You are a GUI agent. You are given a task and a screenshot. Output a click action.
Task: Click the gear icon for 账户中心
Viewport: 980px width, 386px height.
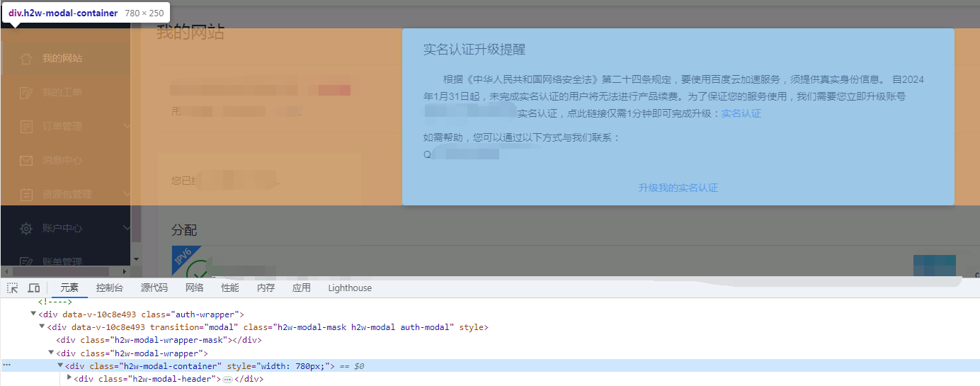pos(26,229)
